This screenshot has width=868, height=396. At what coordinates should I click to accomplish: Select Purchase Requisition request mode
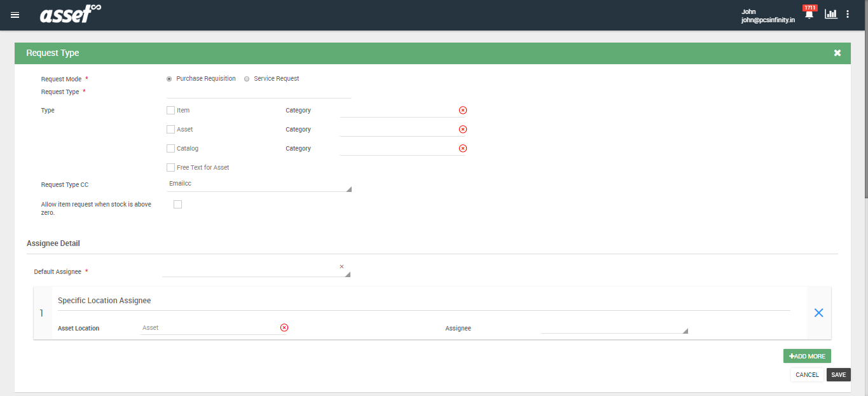click(x=169, y=79)
